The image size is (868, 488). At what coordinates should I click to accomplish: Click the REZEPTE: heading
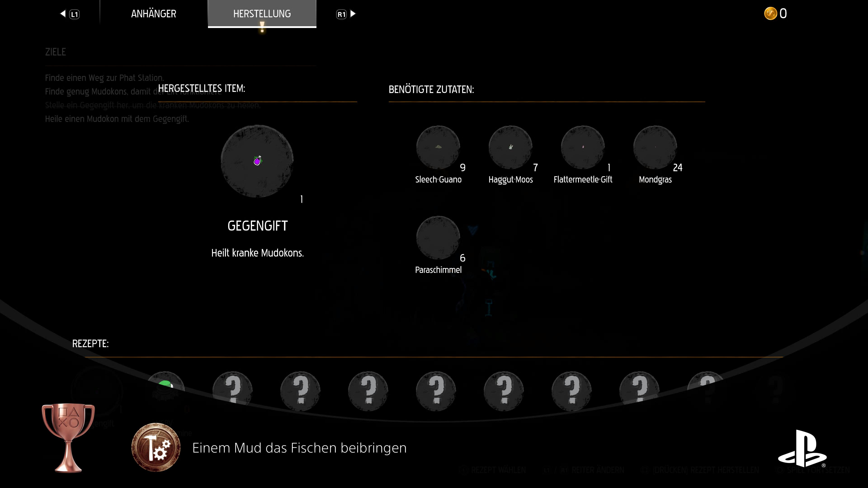[x=90, y=343]
